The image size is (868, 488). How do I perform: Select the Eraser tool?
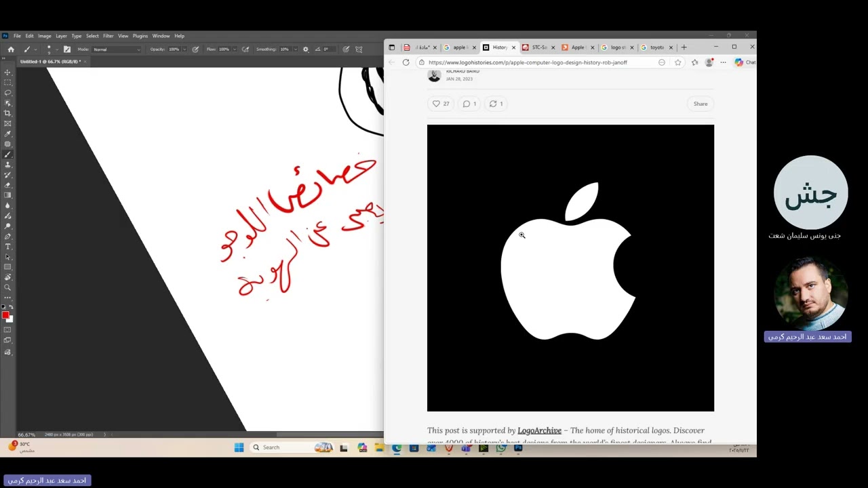pyautogui.click(x=7, y=185)
